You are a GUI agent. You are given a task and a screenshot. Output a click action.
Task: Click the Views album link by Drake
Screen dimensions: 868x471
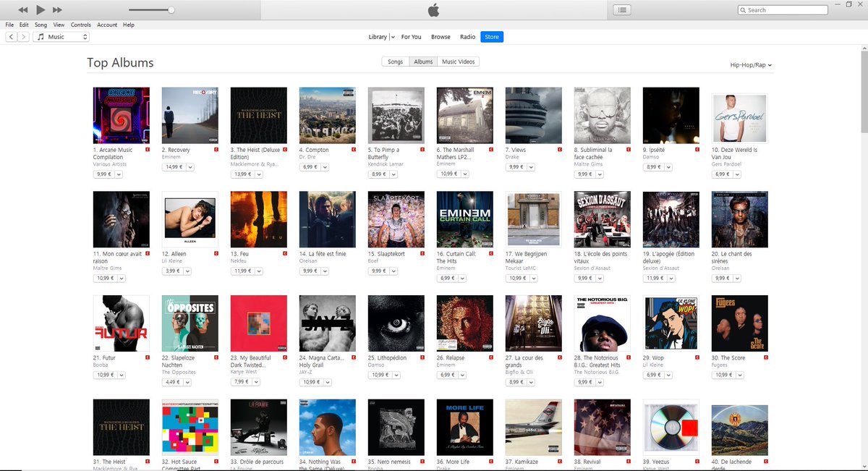[516, 150]
